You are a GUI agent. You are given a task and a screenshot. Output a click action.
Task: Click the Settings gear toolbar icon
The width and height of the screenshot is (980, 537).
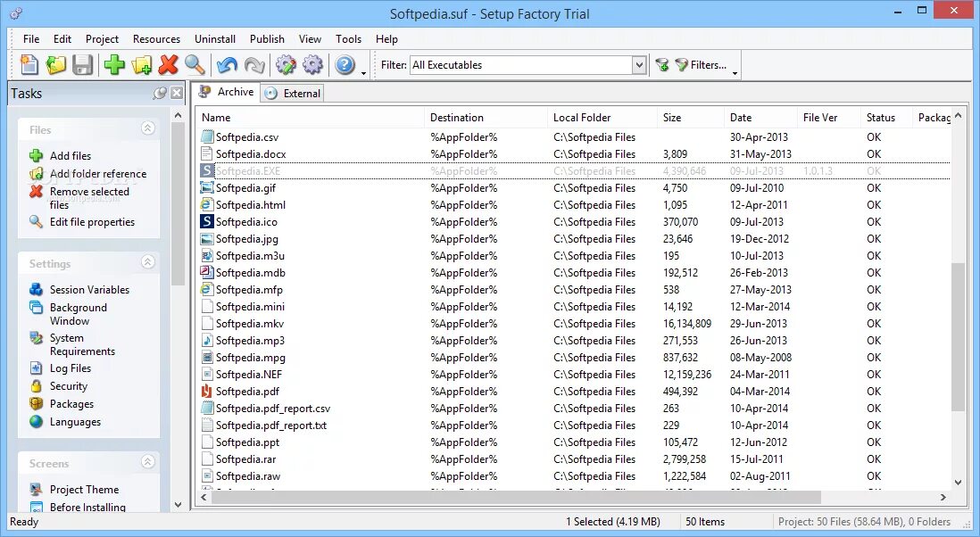click(x=312, y=65)
